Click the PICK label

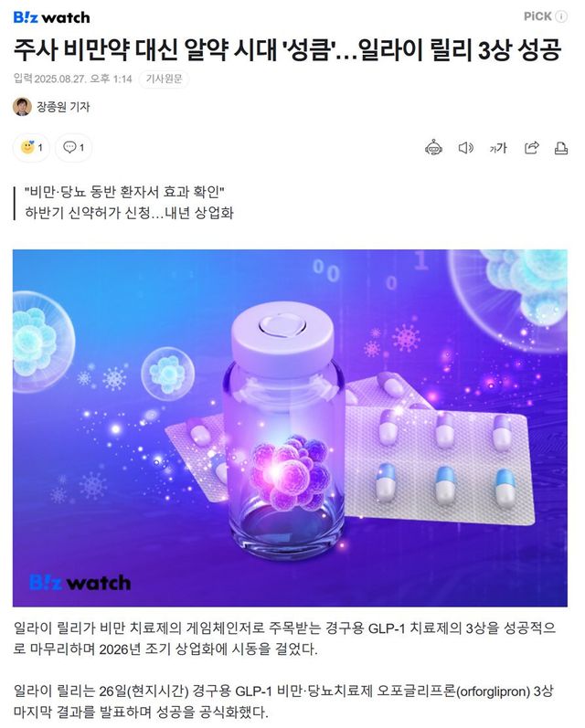537,16
